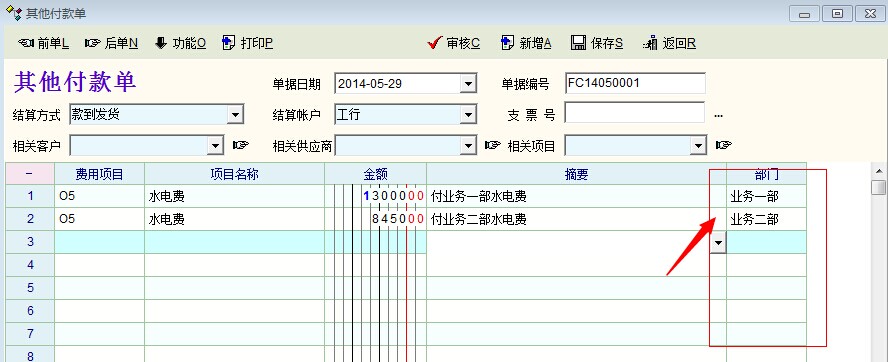Print the payment form via 打印P

tap(247, 43)
